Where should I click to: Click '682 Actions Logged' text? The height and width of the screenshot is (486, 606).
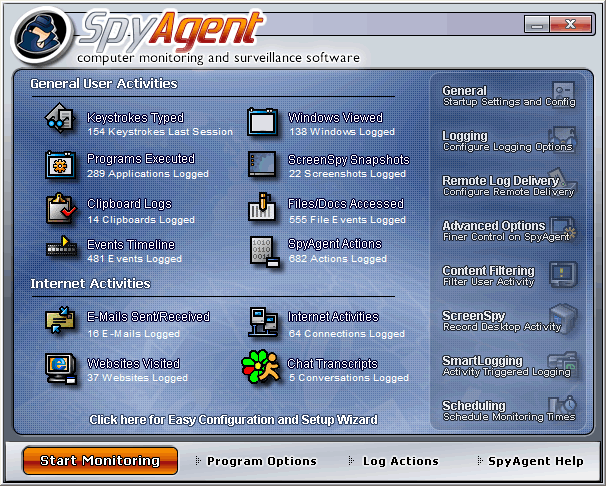coord(338,259)
